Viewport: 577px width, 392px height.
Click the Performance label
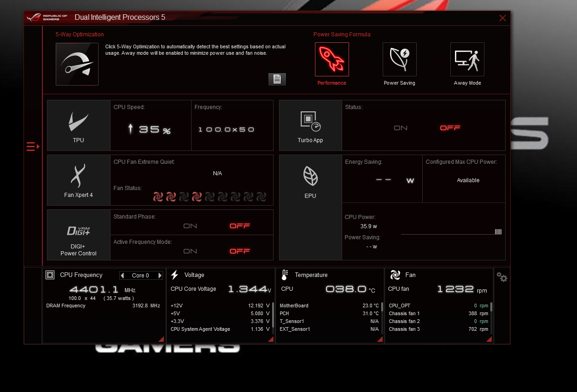[332, 83]
